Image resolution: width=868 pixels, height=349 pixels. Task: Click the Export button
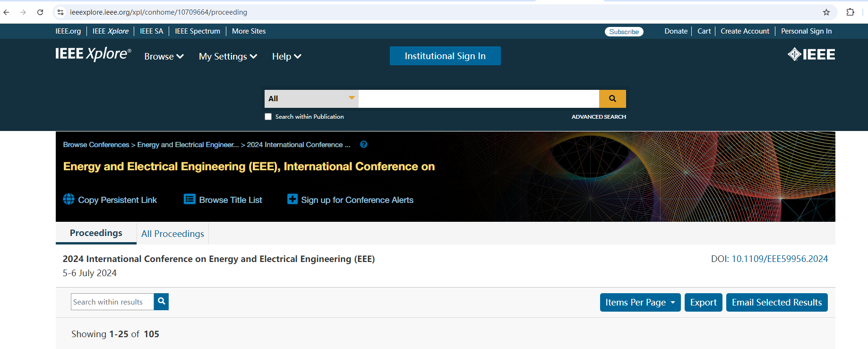(704, 303)
